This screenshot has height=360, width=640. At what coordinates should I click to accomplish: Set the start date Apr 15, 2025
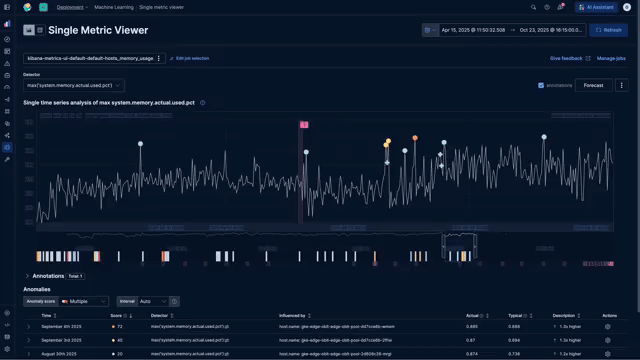pos(473,30)
